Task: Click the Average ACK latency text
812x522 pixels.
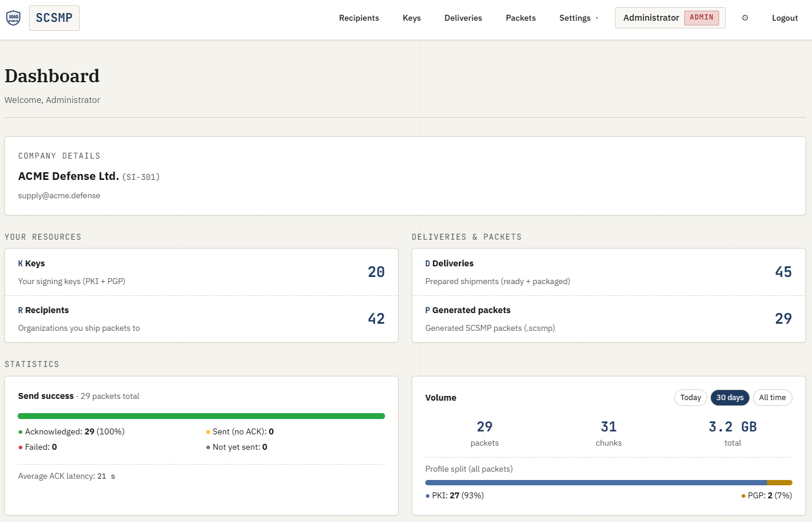Action: tap(67, 476)
